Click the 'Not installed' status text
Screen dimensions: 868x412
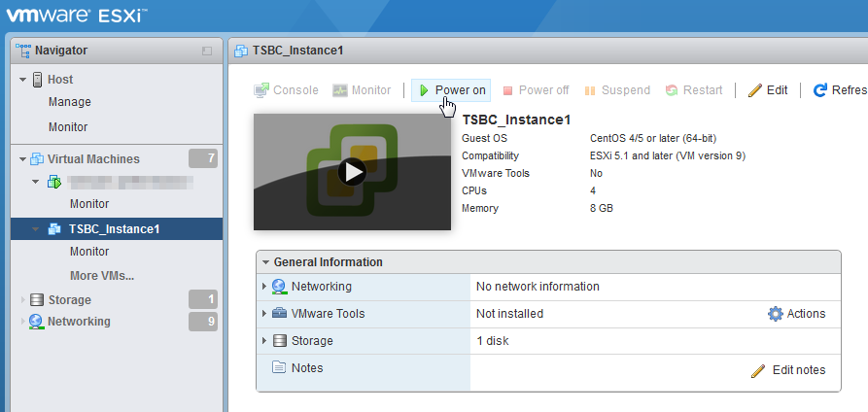point(509,314)
